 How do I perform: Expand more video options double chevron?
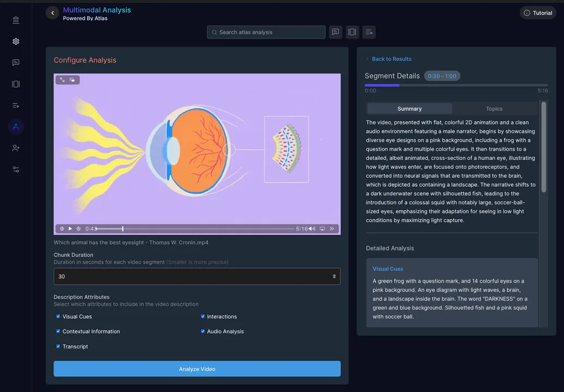click(332, 229)
